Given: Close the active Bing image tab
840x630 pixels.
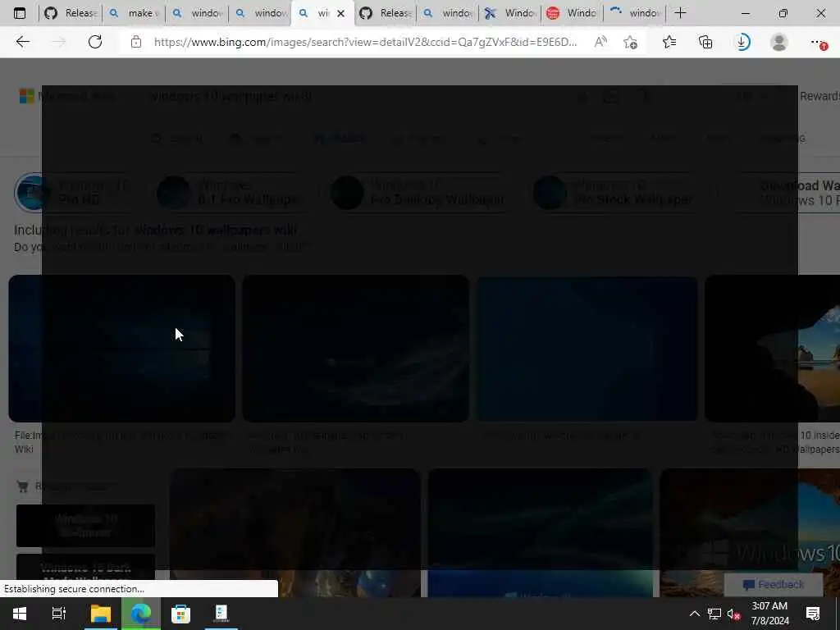Looking at the screenshot, I should coord(340,13).
